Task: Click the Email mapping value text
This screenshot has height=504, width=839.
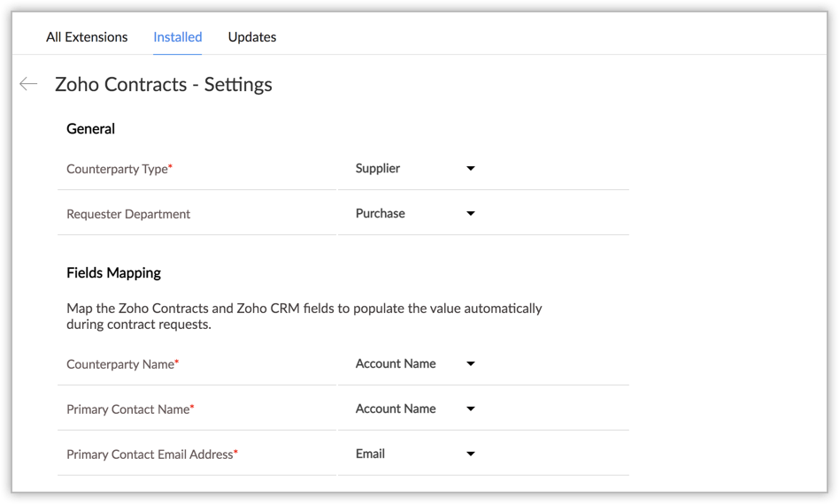Action: click(x=370, y=454)
